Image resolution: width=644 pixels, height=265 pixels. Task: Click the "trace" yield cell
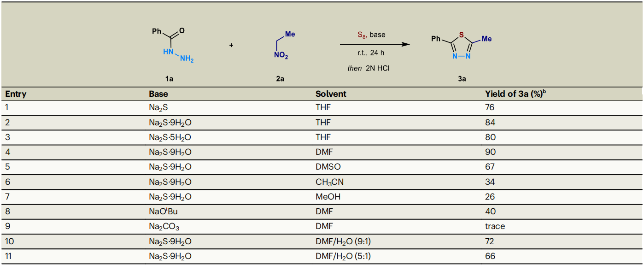(x=495, y=226)
